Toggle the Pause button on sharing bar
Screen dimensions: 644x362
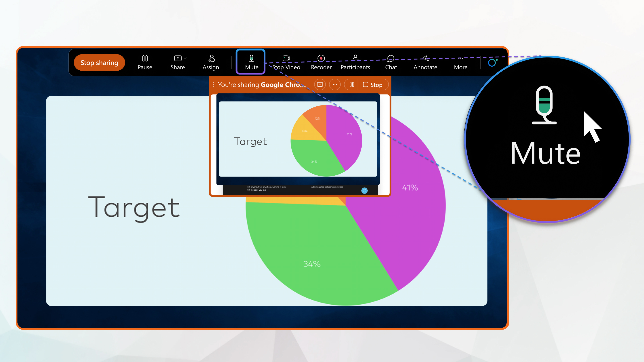tap(145, 62)
